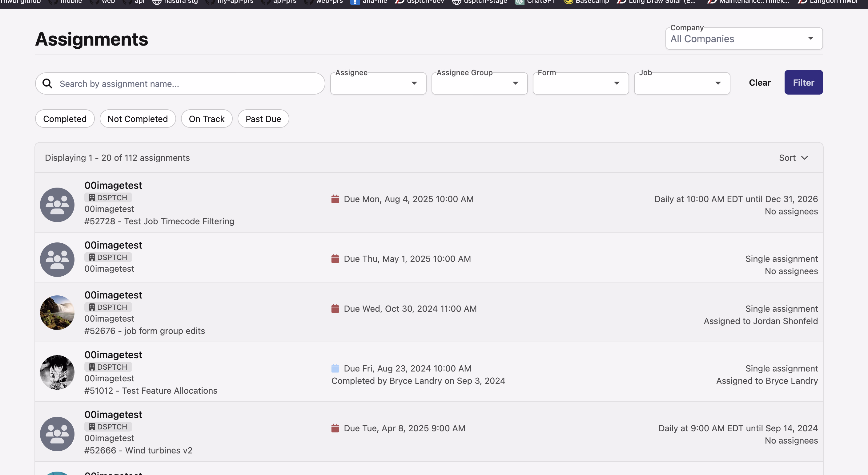Click 'Completed by Bryce Landry on Sep 3, 2024'

tap(418, 381)
